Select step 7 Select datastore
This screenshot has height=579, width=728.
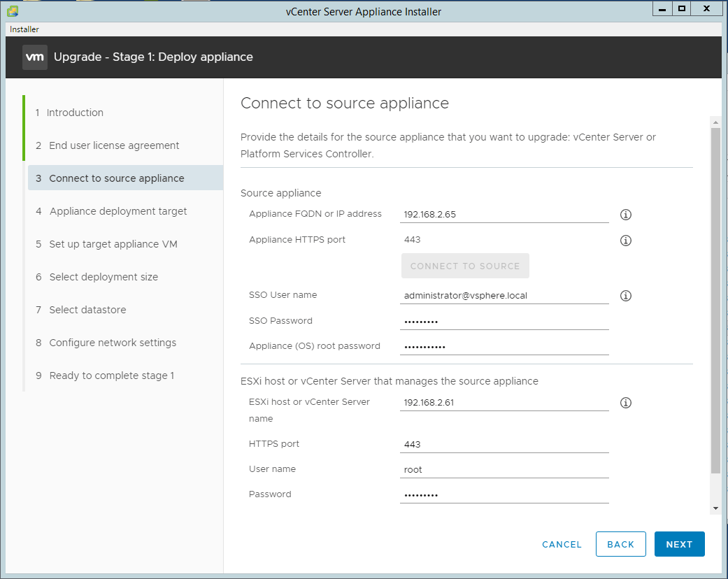(x=81, y=310)
